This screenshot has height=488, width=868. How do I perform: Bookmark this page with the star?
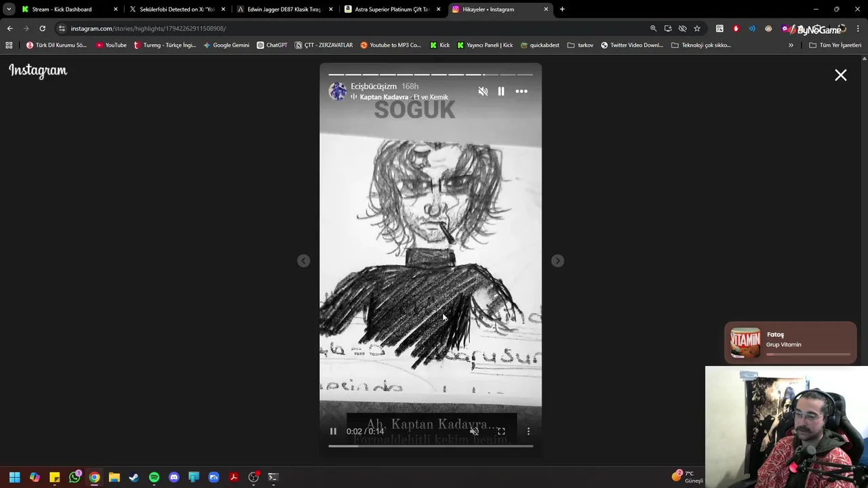[697, 28]
